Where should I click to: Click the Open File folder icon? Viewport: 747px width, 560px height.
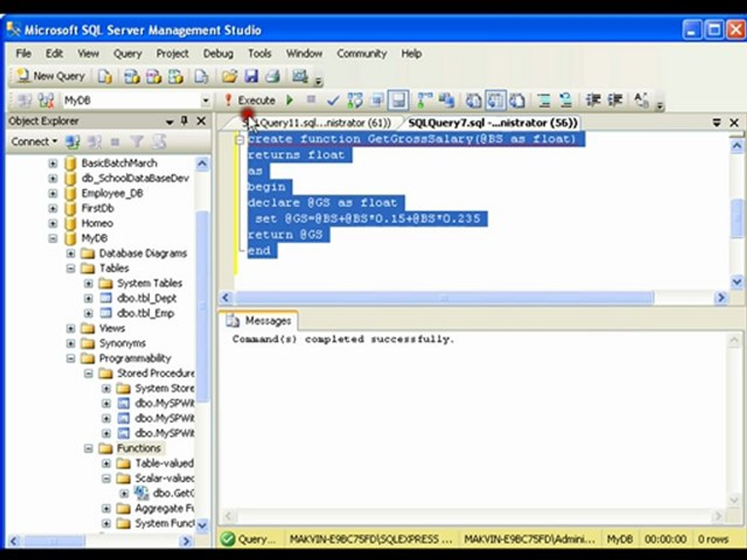pos(229,77)
